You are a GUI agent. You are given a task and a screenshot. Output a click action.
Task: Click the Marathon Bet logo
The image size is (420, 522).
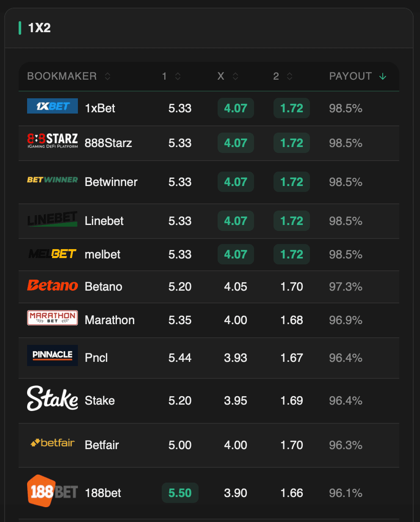coord(52,318)
